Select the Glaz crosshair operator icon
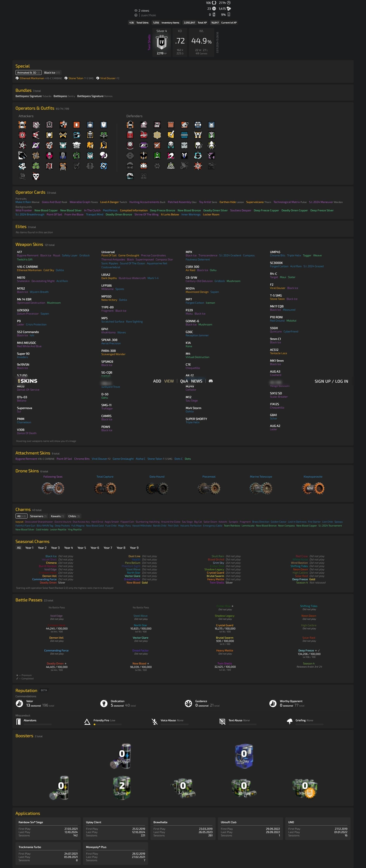 pyautogui.click(x=22, y=135)
